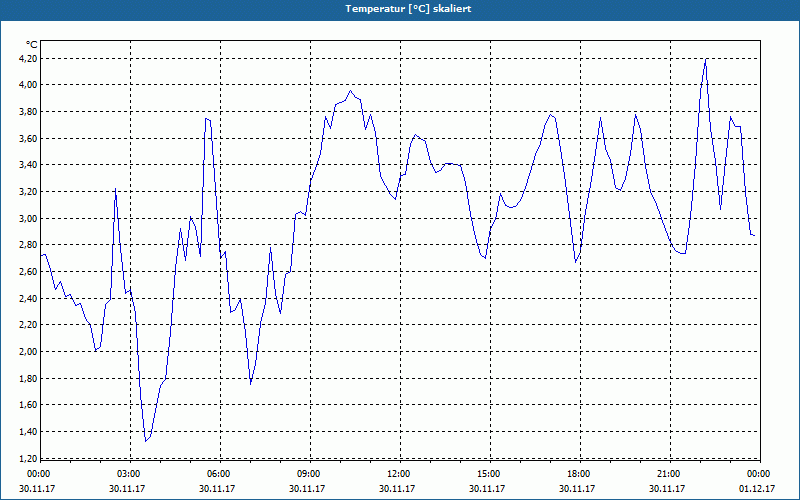Select the '4,00' y-axis value

click(29, 85)
